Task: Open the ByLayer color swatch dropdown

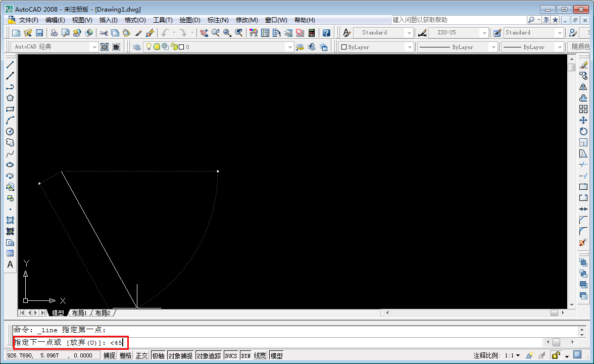Action: click(x=410, y=46)
